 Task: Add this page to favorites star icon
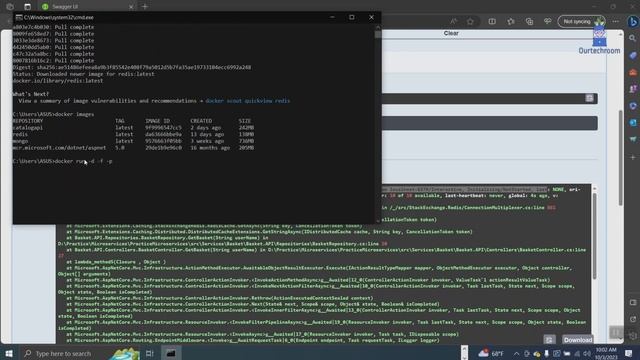coord(470,21)
